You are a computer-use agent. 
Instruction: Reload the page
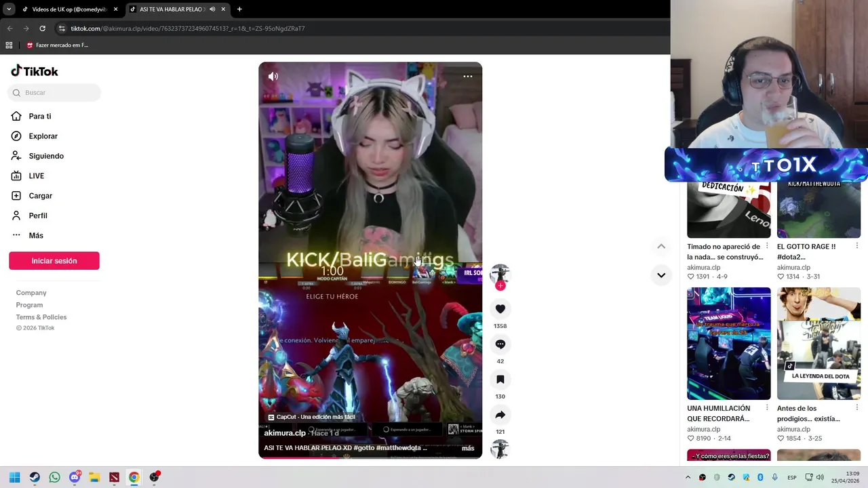(42, 28)
